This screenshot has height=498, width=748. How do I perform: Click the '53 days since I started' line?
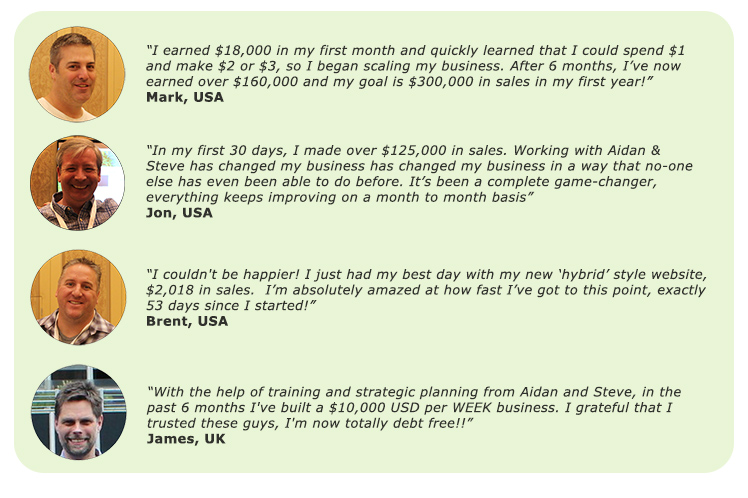(x=228, y=306)
